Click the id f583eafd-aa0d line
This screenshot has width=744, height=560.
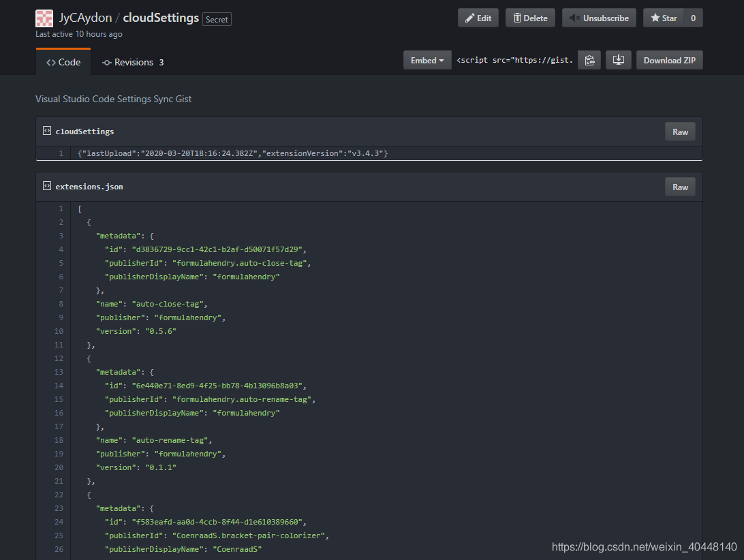coord(206,522)
